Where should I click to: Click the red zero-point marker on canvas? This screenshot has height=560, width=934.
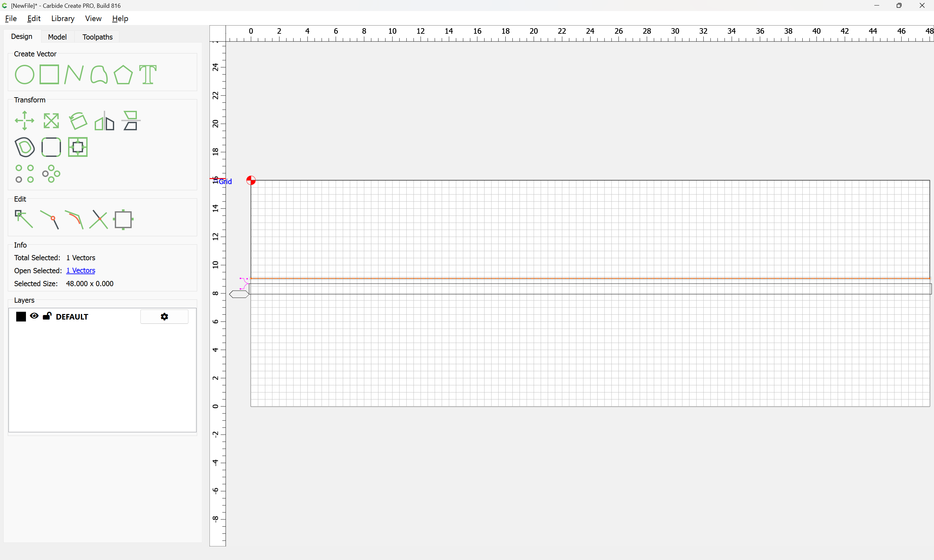click(x=251, y=181)
